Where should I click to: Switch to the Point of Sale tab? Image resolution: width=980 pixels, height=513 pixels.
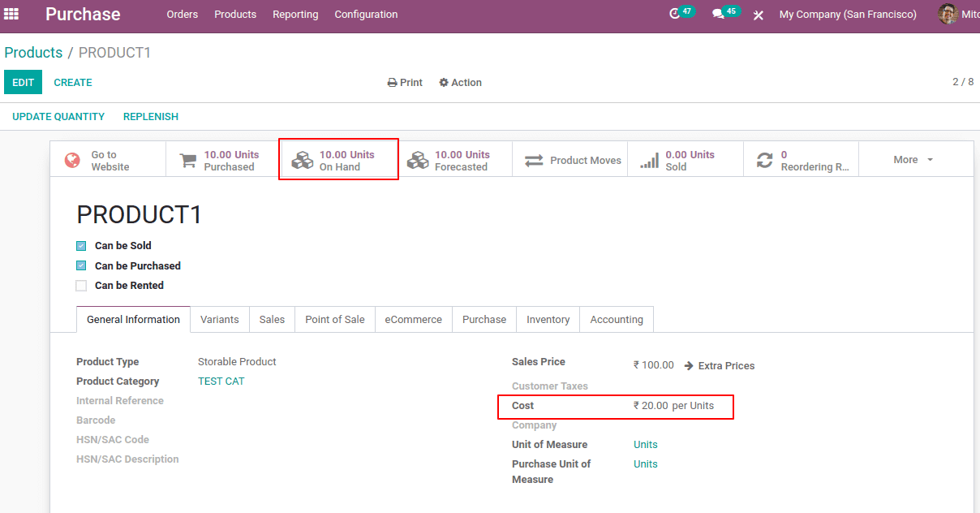pyautogui.click(x=335, y=320)
